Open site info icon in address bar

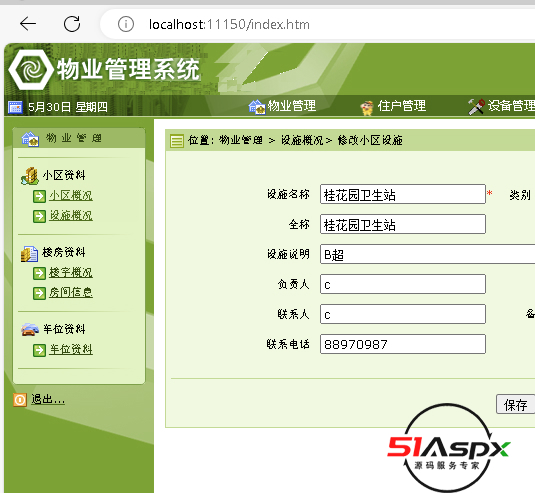(126, 24)
